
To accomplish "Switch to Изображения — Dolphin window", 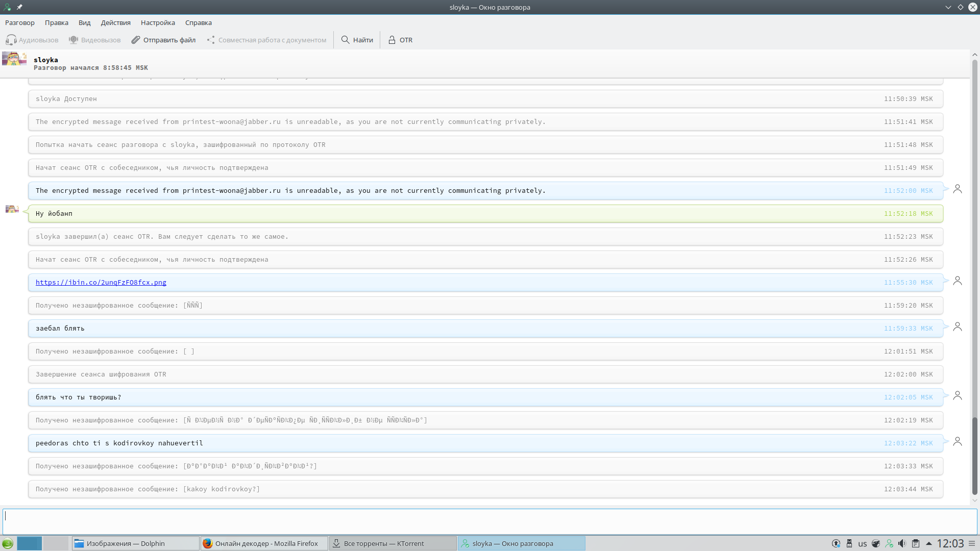I will pos(136,543).
